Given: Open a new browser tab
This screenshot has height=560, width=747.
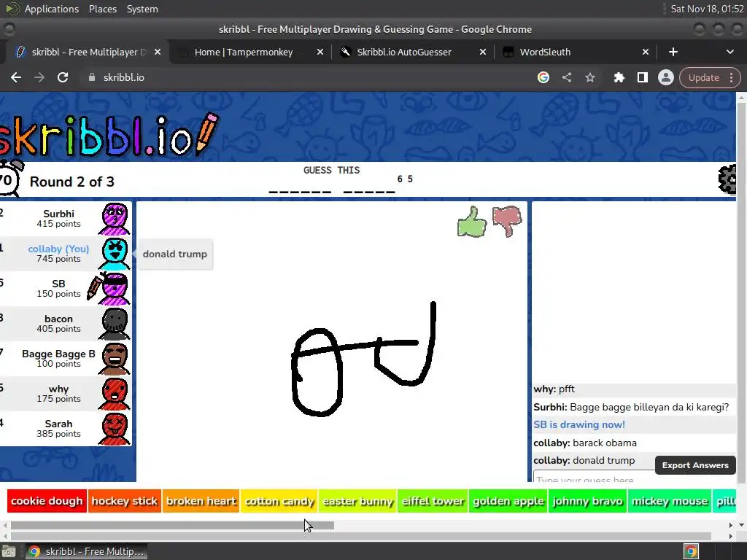Looking at the screenshot, I should [673, 52].
